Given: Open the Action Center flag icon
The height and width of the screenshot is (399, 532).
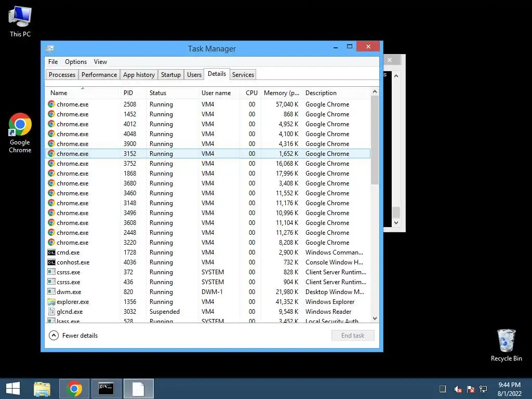Looking at the screenshot, I should click(471, 389).
